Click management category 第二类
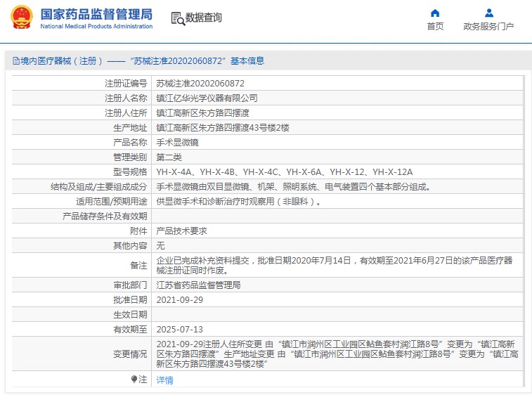 coord(169,157)
